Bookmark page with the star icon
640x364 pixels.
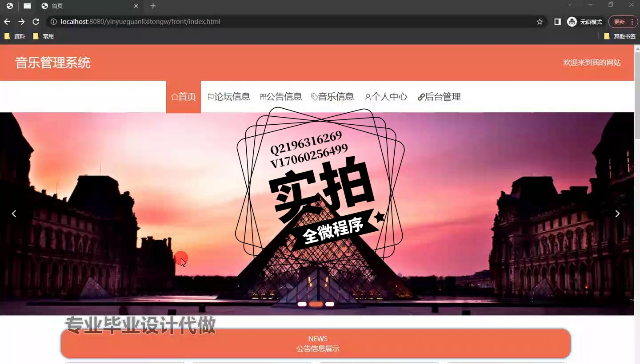540,22
